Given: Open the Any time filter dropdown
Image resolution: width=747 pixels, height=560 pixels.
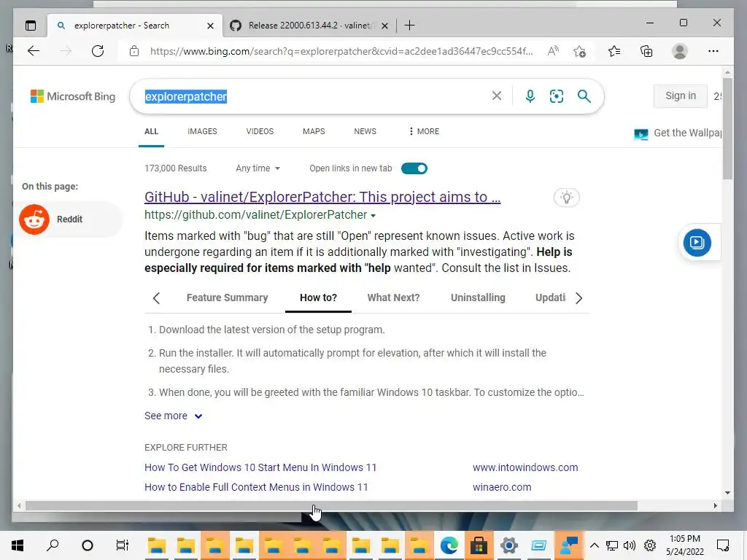Looking at the screenshot, I should (258, 168).
